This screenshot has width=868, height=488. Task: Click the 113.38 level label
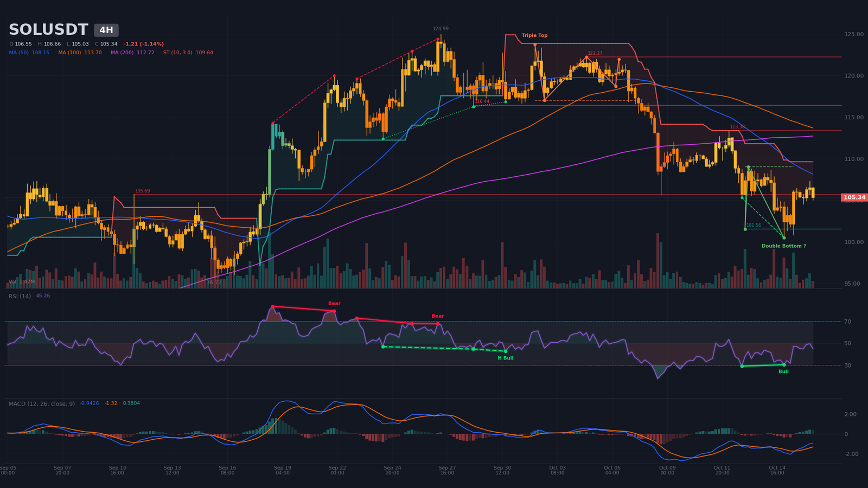(737, 127)
